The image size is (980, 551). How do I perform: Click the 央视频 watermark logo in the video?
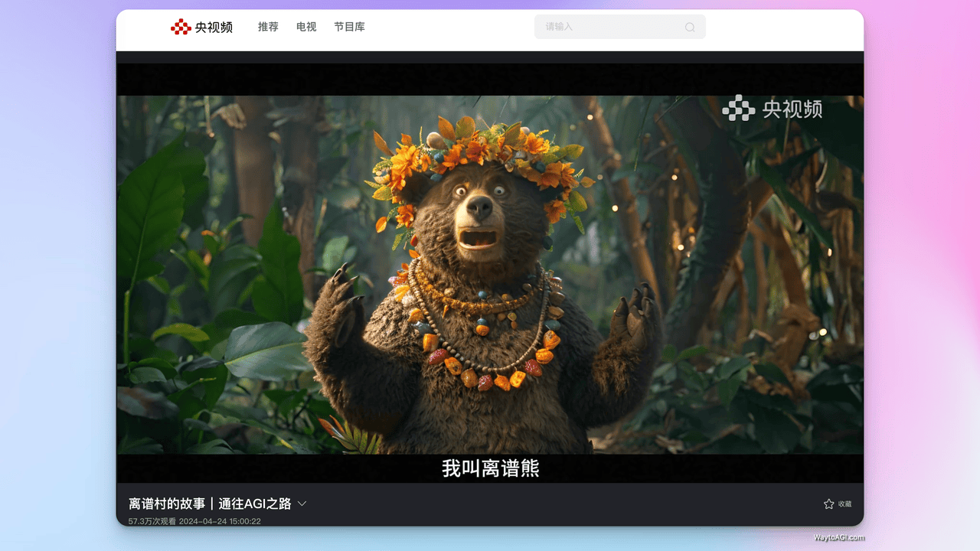pyautogui.click(x=773, y=109)
